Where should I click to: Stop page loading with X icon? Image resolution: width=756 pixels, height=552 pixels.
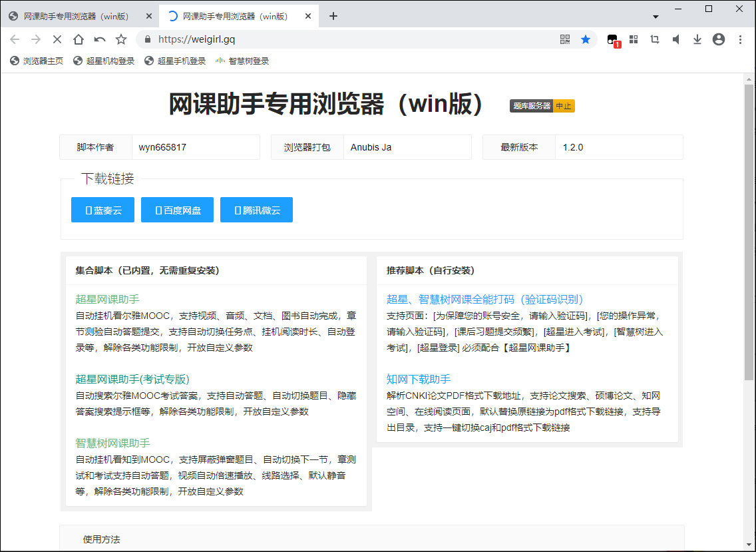pyautogui.click(x=57, y=39)
